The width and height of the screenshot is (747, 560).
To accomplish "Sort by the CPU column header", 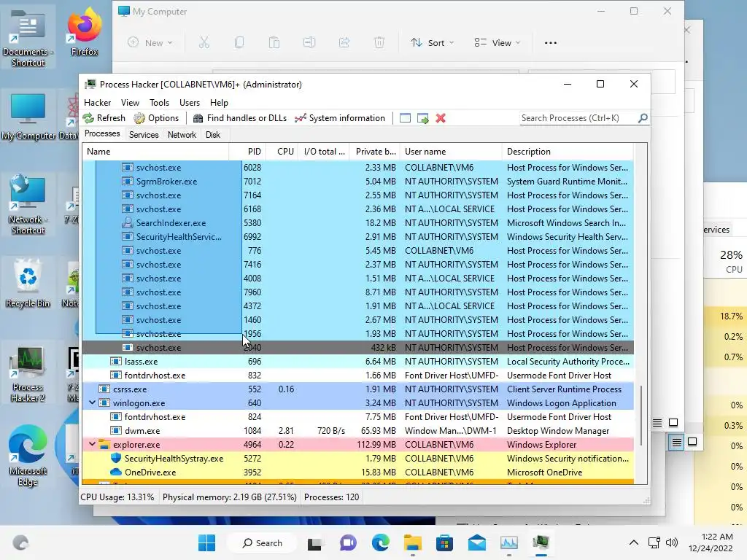I will click(282, 152).
